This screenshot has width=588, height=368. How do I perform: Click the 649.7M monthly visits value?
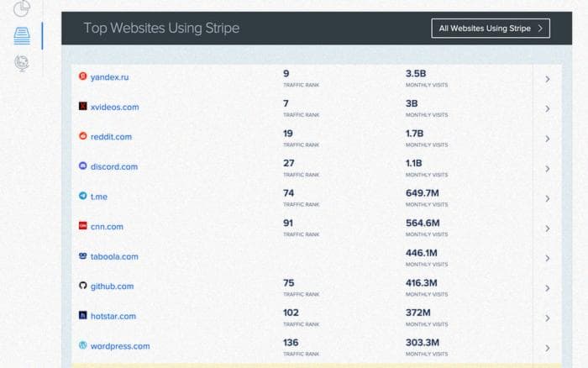(423, 193)
